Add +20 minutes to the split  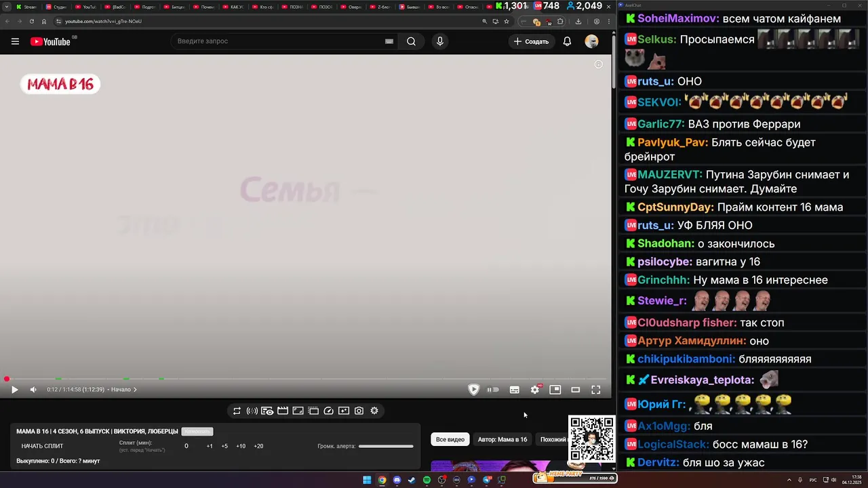(258, 446)
